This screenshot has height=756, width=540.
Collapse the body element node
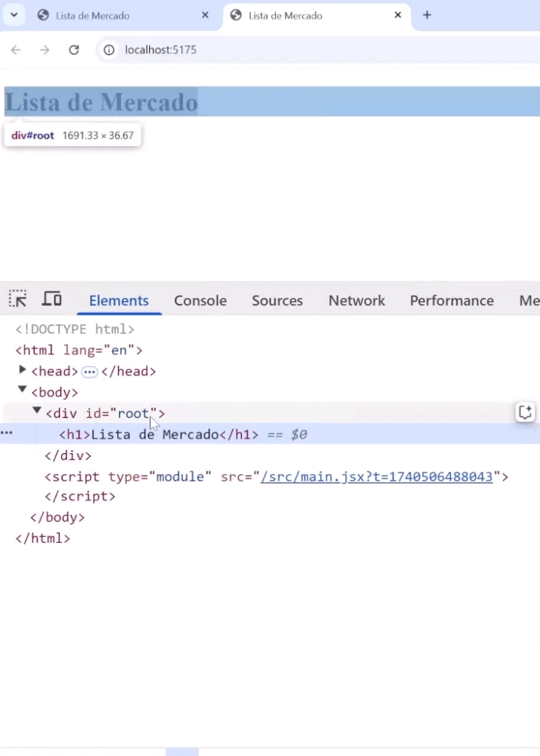tap(22, 390)
